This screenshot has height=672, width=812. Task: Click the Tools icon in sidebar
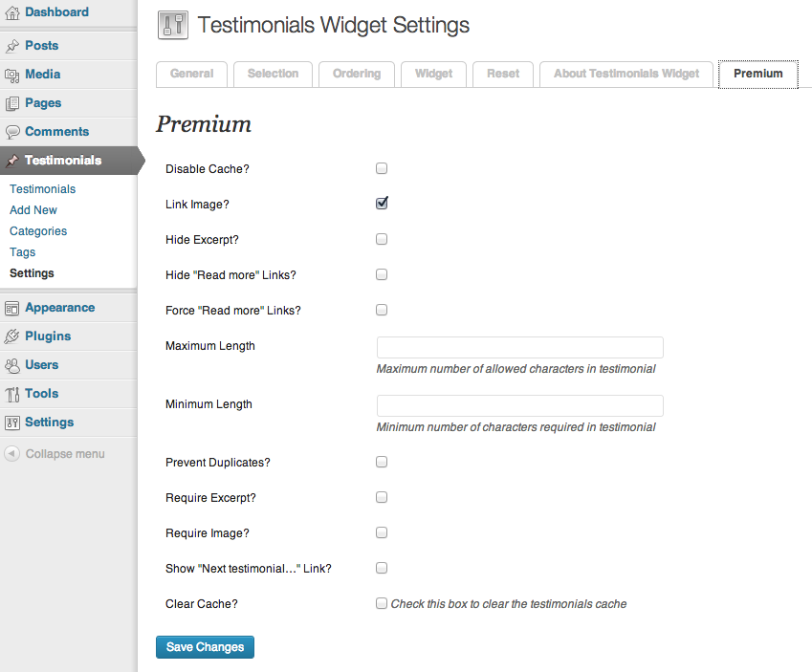[11, 395]
